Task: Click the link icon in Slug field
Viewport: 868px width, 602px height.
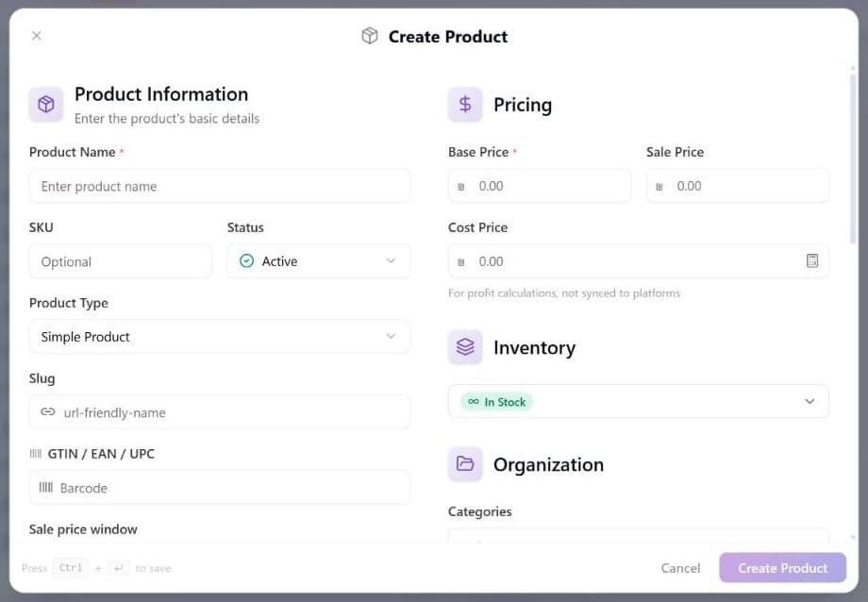Action: [x=48, y=412]
